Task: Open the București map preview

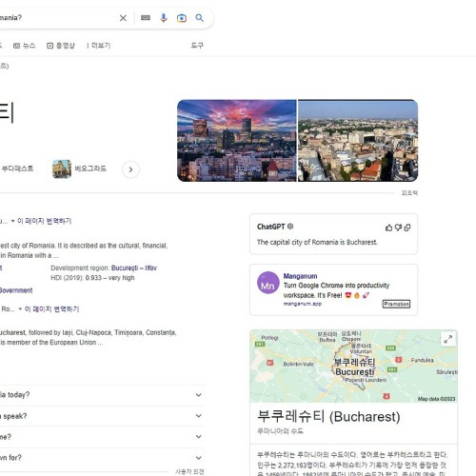Action: pos(353,367)
